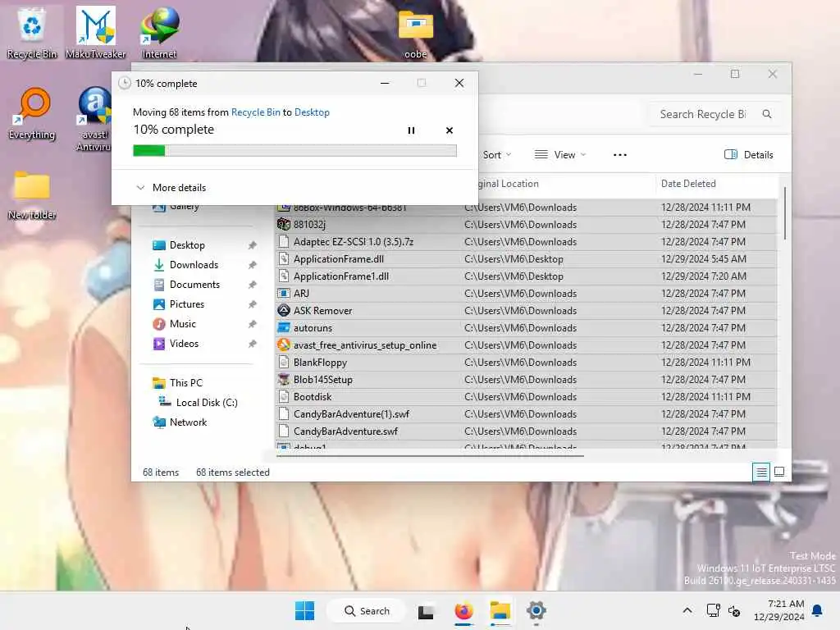Minimize the progress dialog window
Image resolution: width=840 pixels, height=630 pixels.
385,83
